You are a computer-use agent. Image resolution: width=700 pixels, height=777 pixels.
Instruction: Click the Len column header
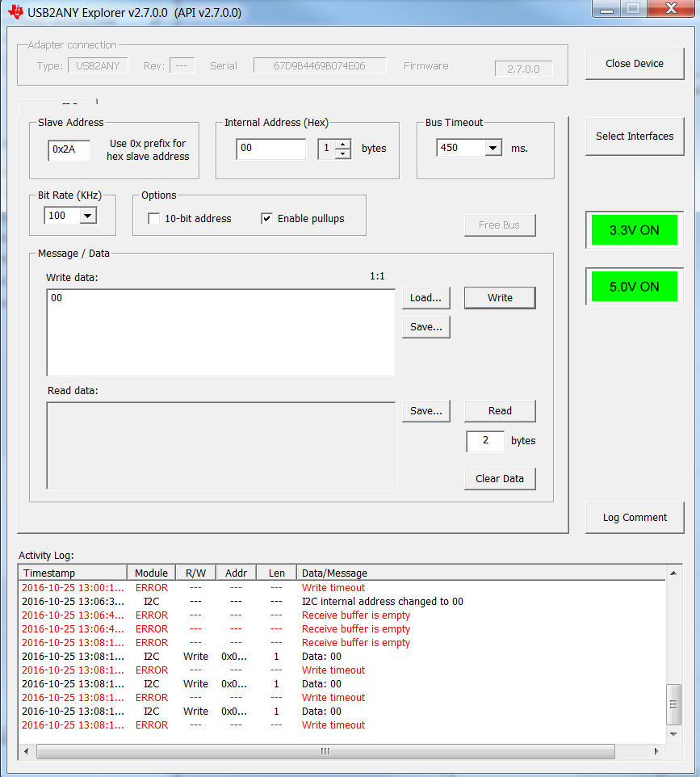pos(276,573)
